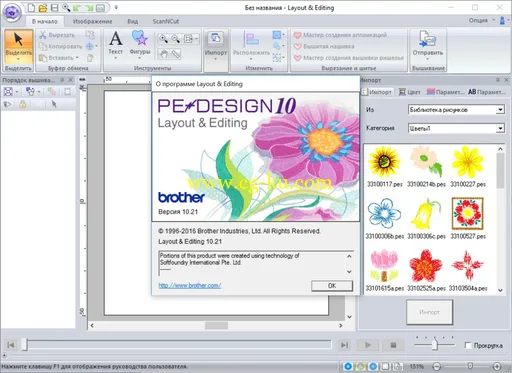Viewport: 512px width, 373px height.
Task: Select thumbnail 33100527.pes
Action: point(468,218)
